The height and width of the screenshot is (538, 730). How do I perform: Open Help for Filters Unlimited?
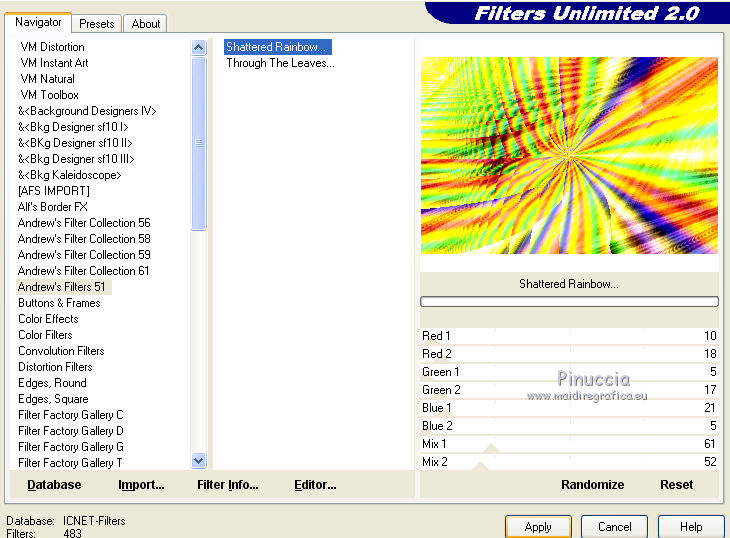click(x=691, y=527)
